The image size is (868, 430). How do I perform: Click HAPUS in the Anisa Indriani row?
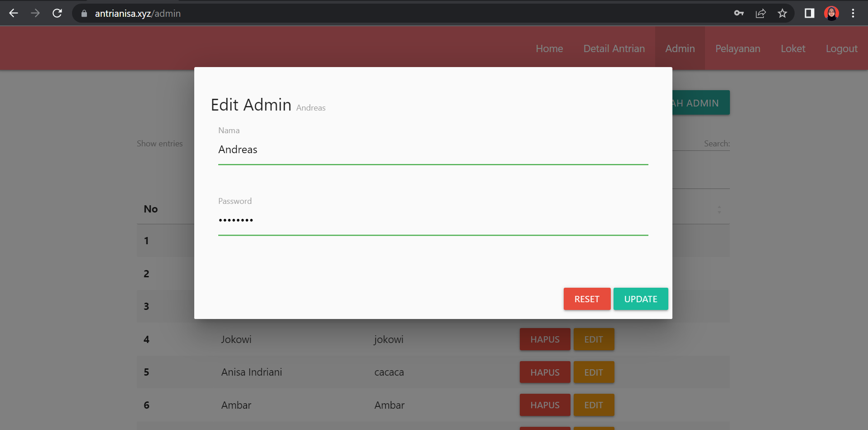click(545, 372)
